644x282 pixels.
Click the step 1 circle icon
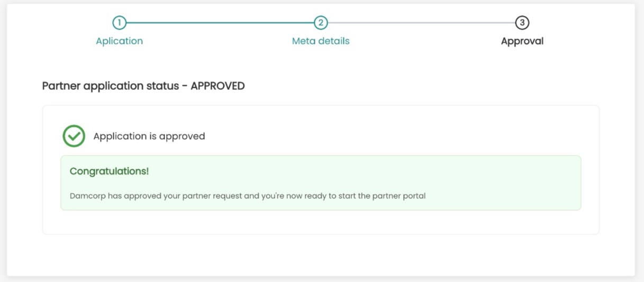[120, 23]
